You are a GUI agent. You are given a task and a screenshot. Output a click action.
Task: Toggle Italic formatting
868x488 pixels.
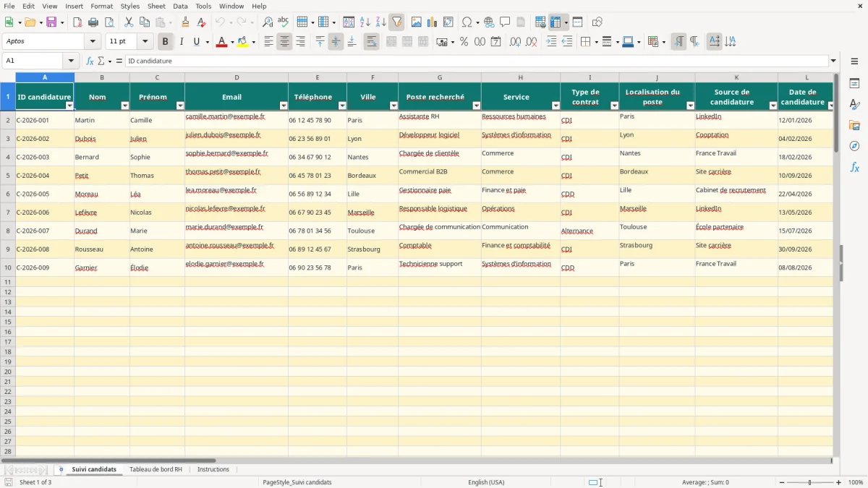[x=181, y=42]
